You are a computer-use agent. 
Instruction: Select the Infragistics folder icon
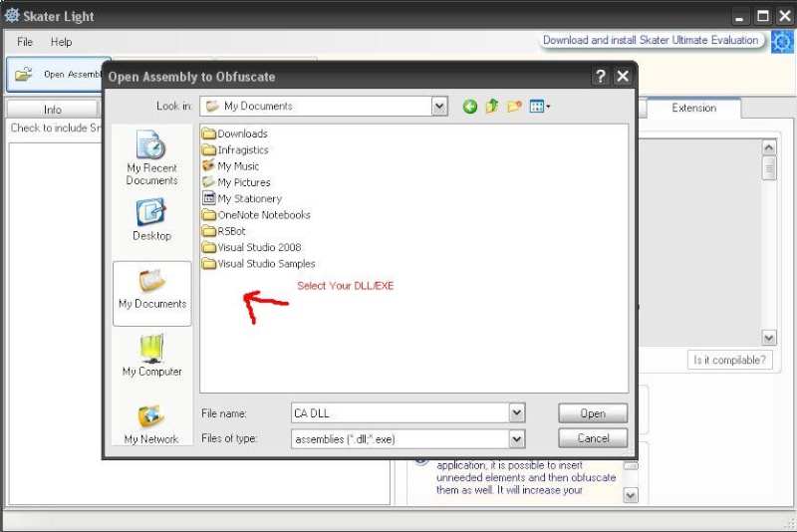point(209,149)
